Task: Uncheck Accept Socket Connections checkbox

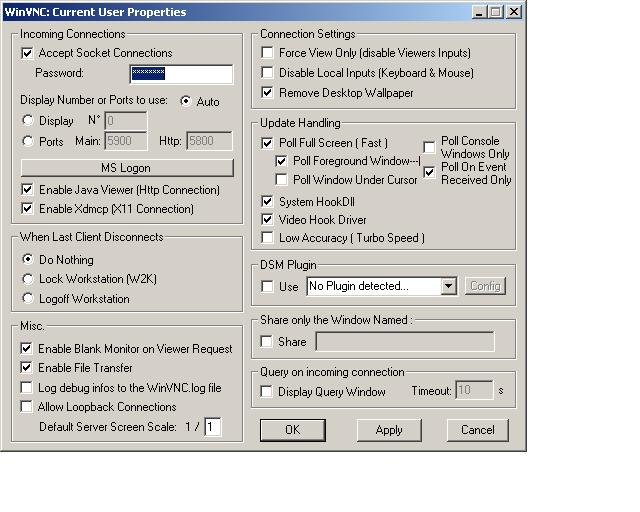Action: click(27, 53)
